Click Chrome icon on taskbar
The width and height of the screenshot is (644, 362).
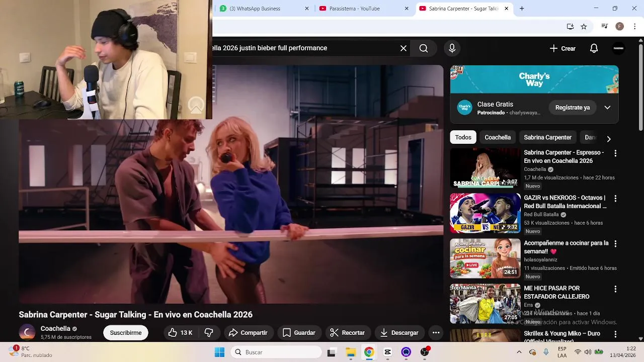[369, 352]
